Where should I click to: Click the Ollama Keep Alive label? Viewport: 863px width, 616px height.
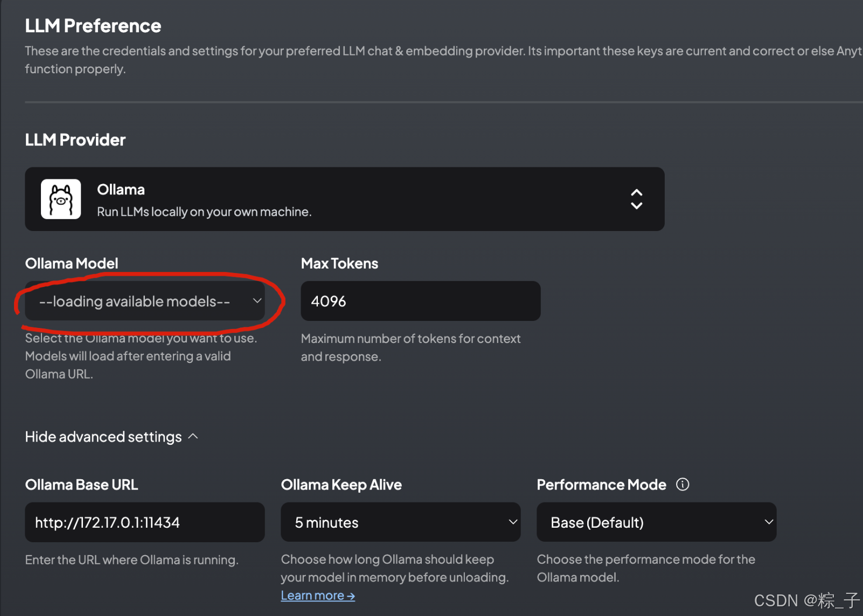pyautogui.click(x=341, y=485)
